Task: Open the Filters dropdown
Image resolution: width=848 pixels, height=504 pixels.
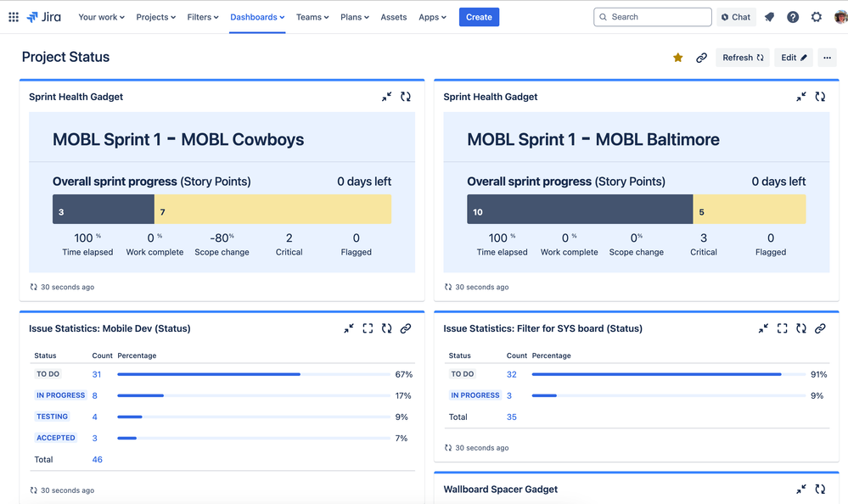Action: (x=203, y=16)
